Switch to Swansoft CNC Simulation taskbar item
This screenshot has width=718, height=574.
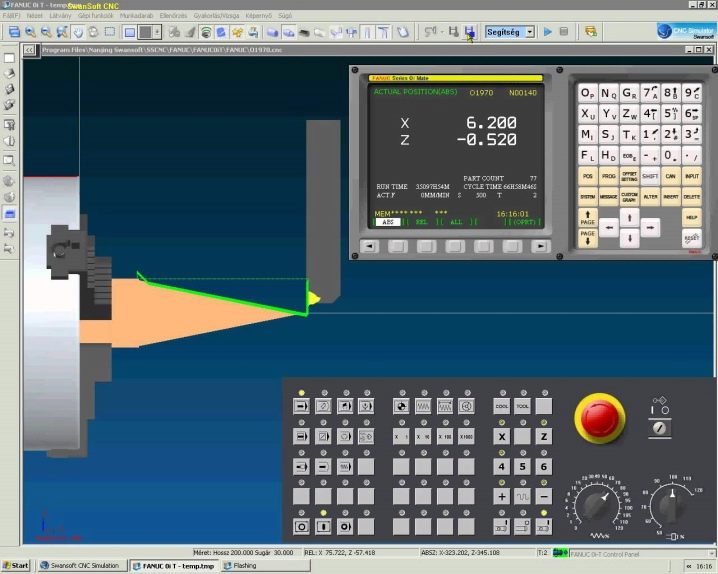(x=80, y=566)
